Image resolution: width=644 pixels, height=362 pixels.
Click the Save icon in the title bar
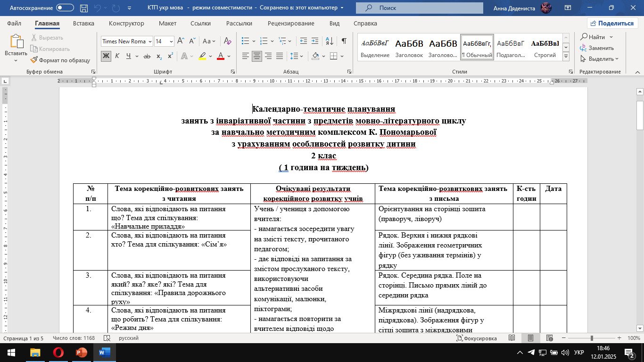84,8
